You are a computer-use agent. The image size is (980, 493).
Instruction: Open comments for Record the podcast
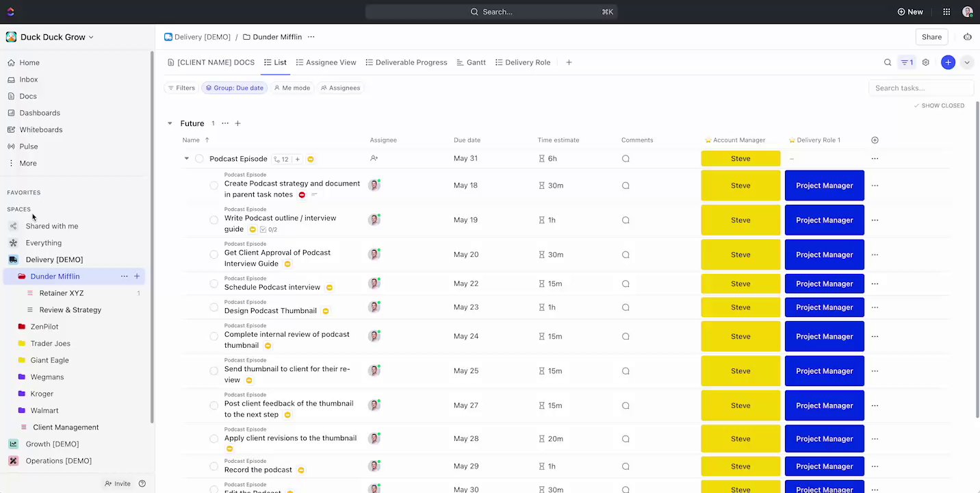point(626,466)
